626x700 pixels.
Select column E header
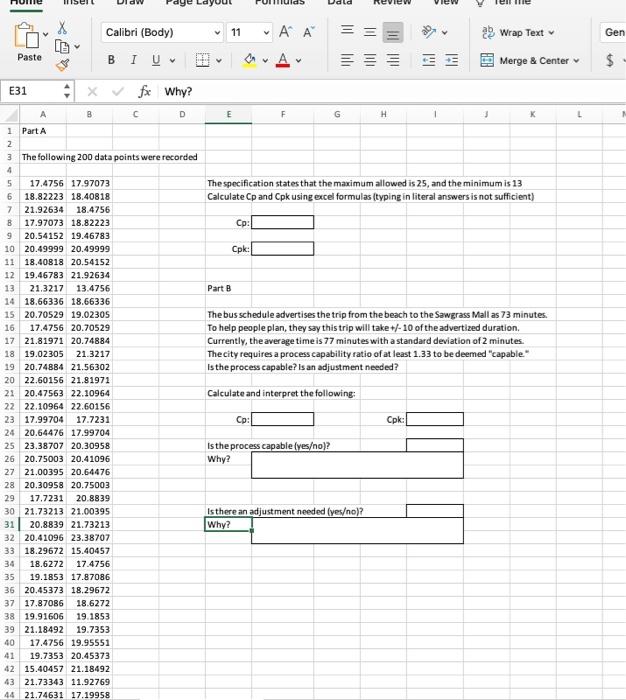pyautogui.click(x=229, y=114)
